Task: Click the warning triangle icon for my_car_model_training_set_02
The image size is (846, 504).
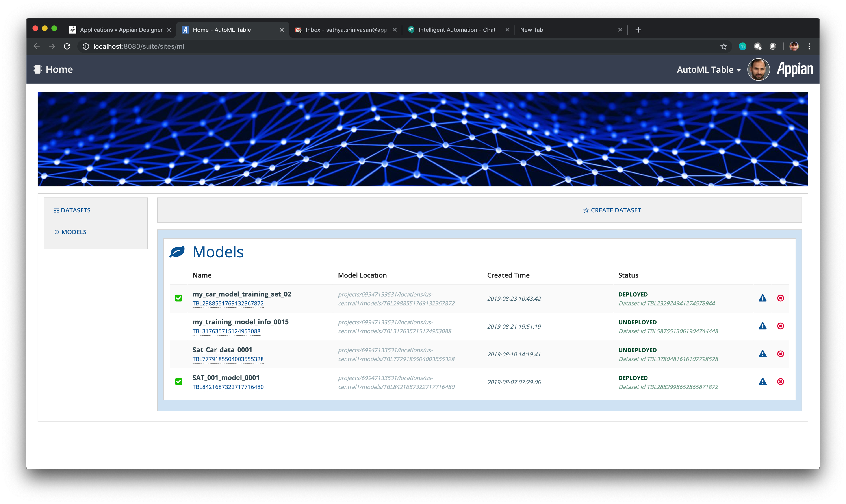Action: point(763,298)
